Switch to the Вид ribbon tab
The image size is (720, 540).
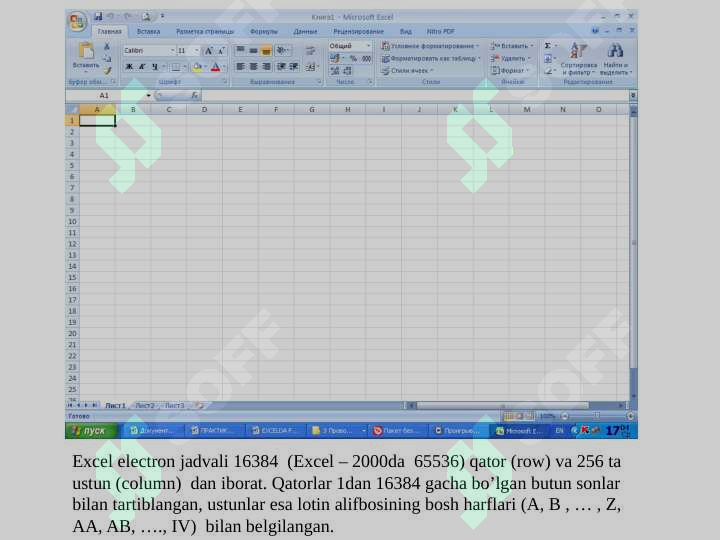pyautogui.click(x=405, y=31)
